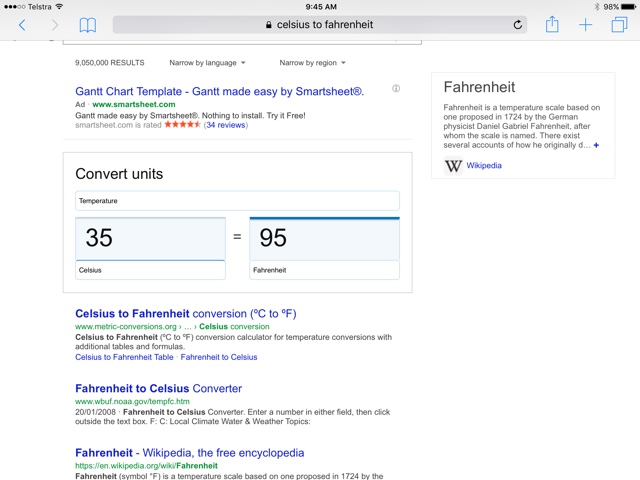The height and width of the screenshot is (480, 640).
Task: Open the share sheet icon
Action: tap(552, 24)
